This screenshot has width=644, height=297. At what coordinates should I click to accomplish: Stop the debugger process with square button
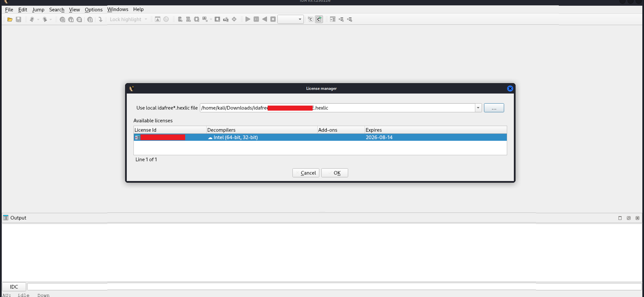click(273, 19)
